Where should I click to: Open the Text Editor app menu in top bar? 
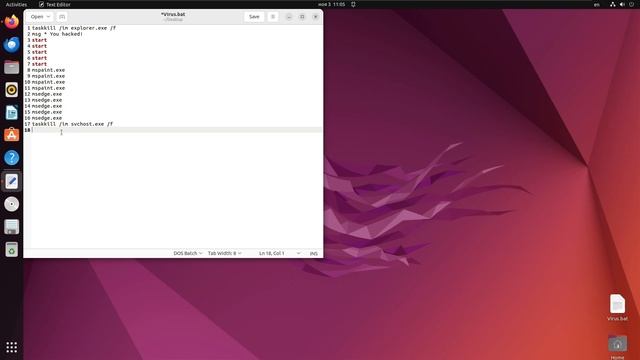(55, 4)
